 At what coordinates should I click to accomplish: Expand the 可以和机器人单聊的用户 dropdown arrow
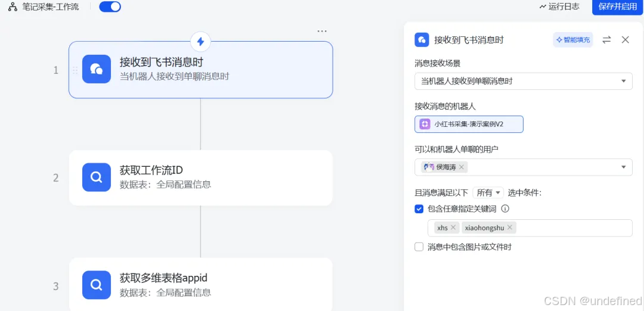click(x=624, y=167)
